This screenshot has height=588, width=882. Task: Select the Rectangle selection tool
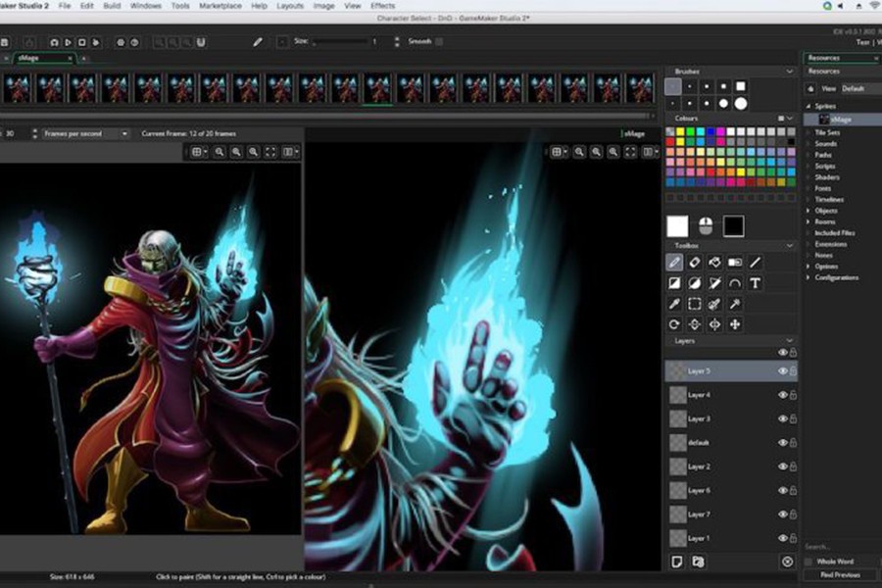(695, 304)
